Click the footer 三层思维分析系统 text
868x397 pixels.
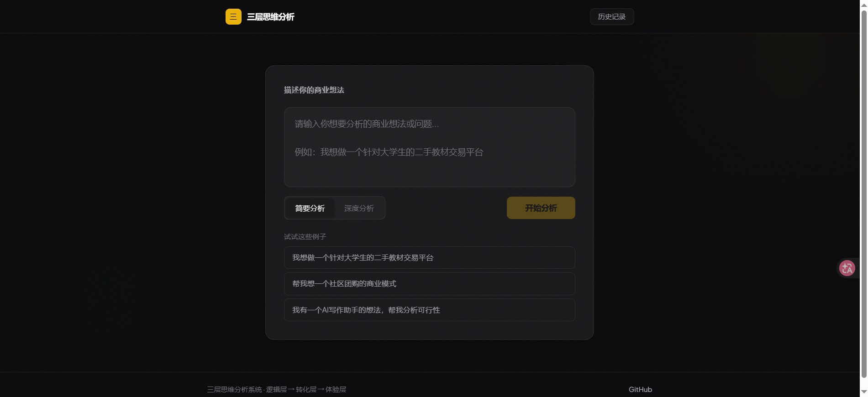pos(235,390)
